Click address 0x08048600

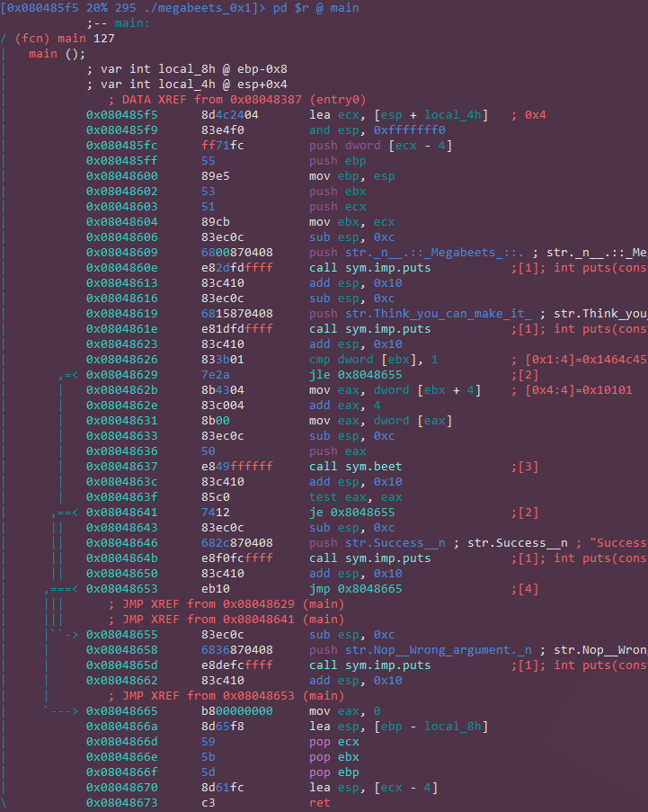point(121,176)
